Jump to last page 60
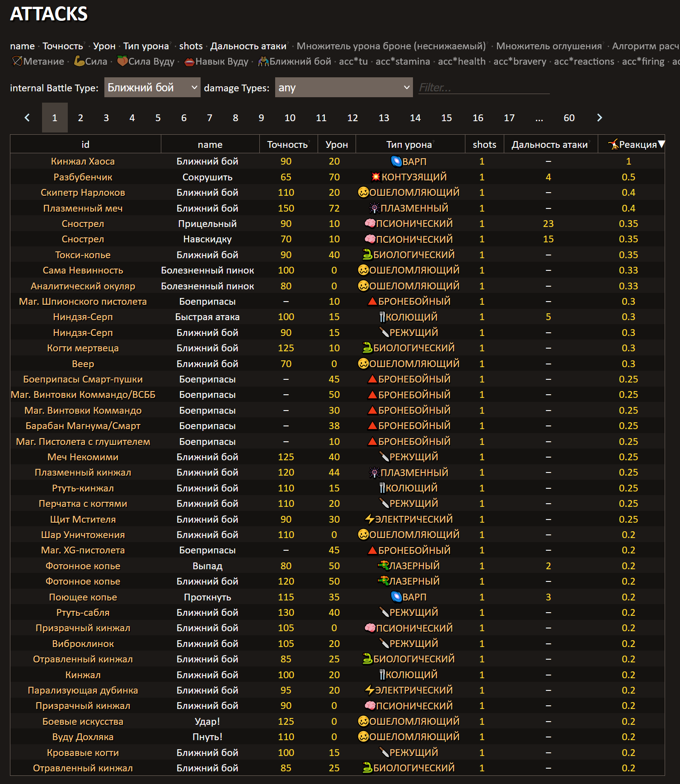Image resolution: width=680 pixels, height=784 pixels. 569,118
